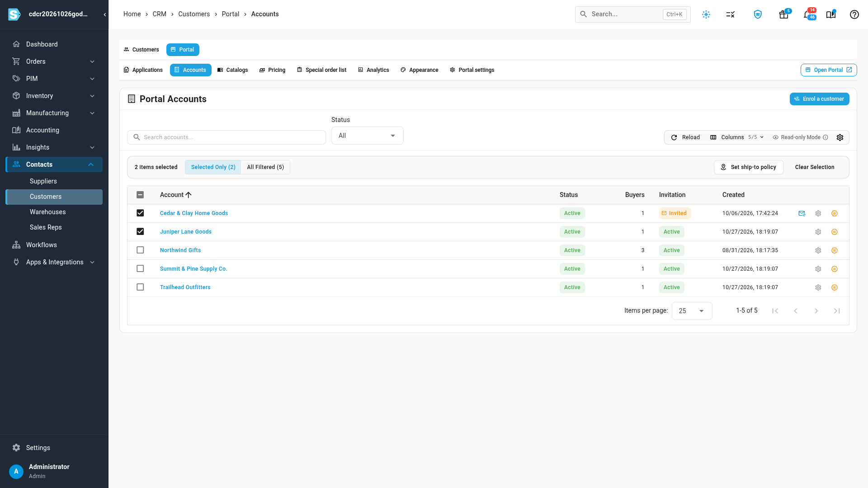This screenshot has width=868, height=488.
Task: Open the Pricing tab
Action: (x=272, y=70)
